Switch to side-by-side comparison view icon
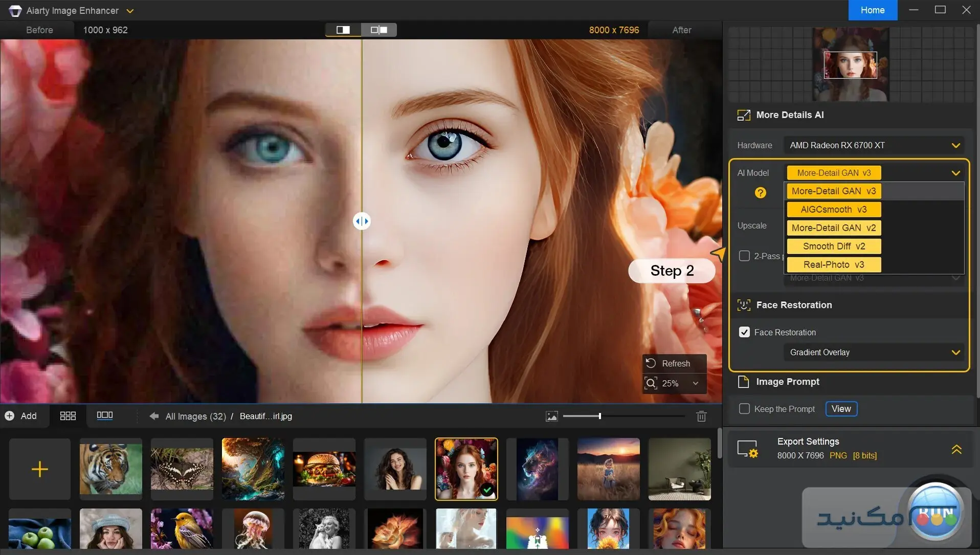980x555 pixels. 378,29
